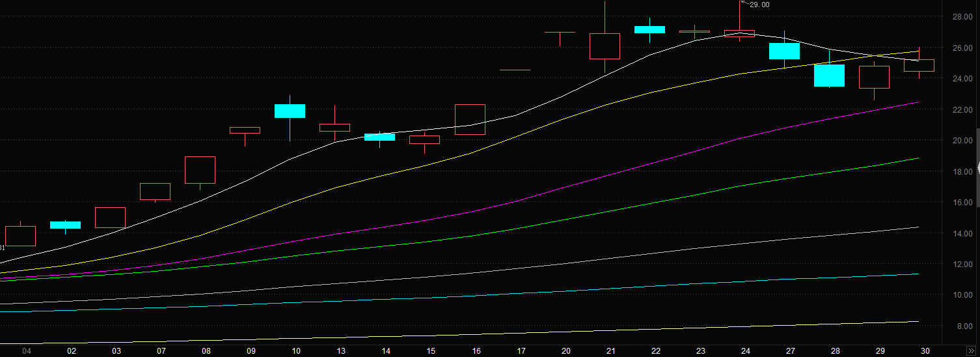Select the red candlestick above date 07
The width and height of the screenshot is (980, 357).
pyautogui.click(x=155, y=192)
